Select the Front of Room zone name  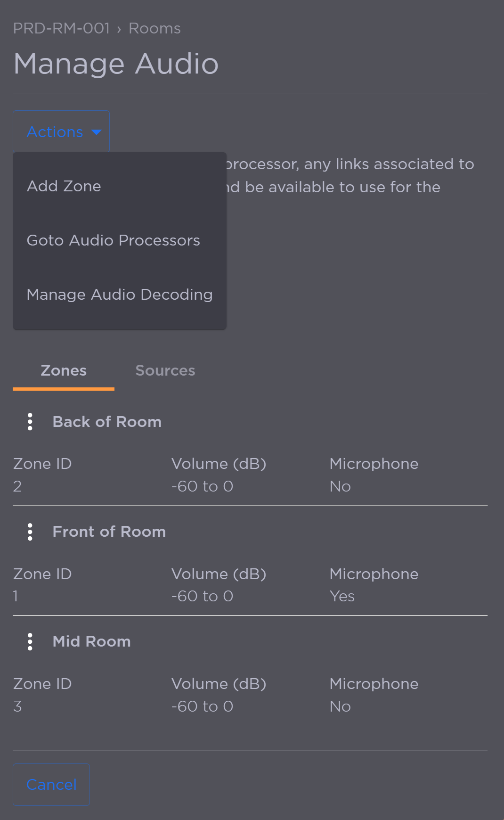(x=109, y=532)
